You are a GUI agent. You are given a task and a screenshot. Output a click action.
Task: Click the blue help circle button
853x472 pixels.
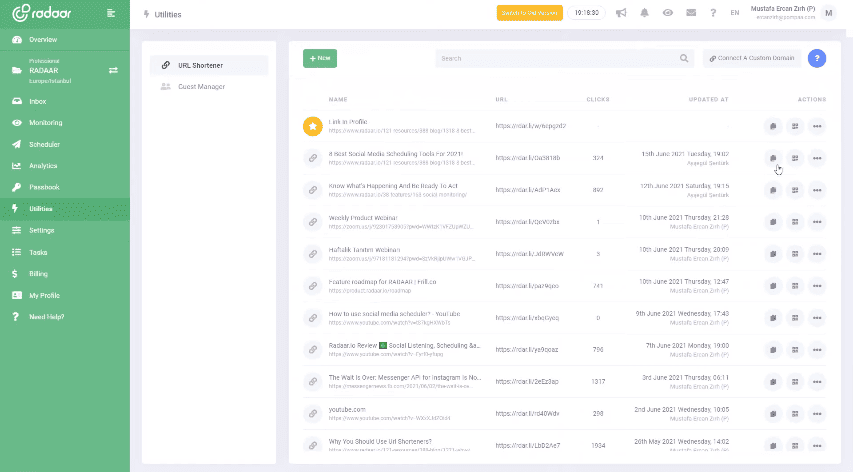click(x=816, y=58)
